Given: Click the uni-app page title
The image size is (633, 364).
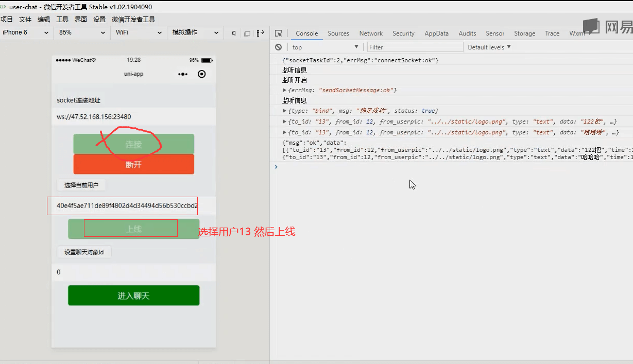Looking at the screenshot, I should 133,74.
